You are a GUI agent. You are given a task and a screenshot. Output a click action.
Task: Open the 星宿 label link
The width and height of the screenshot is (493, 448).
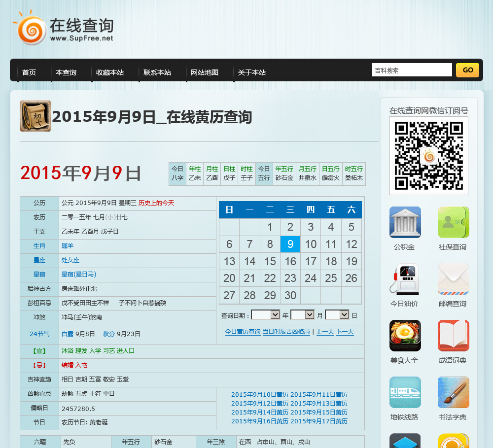click(x=39, y=275)
